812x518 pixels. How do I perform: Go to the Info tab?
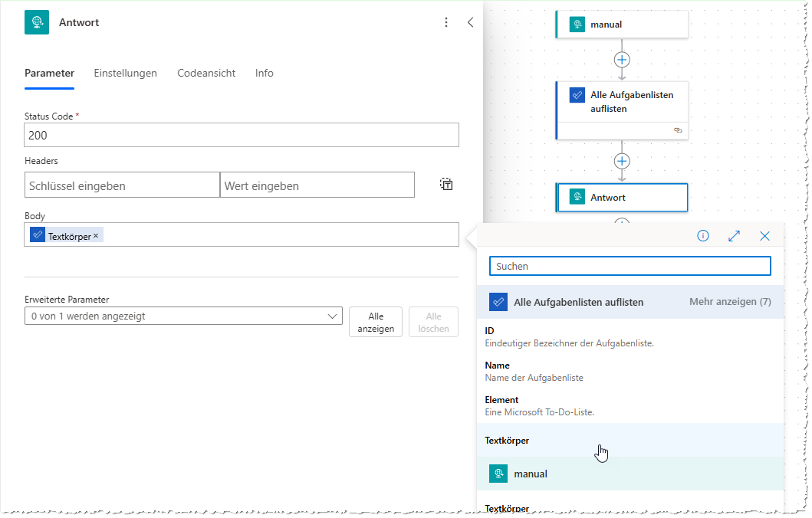click(x=265, y=74)
